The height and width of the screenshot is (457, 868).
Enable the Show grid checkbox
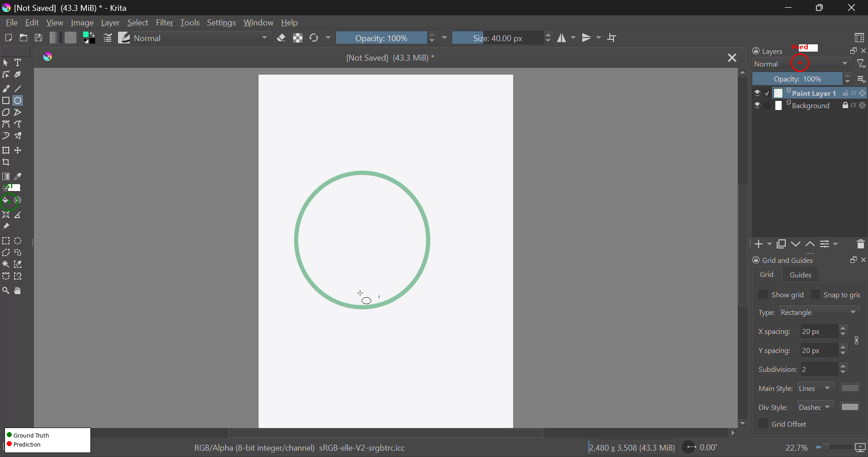pos(763,295)
